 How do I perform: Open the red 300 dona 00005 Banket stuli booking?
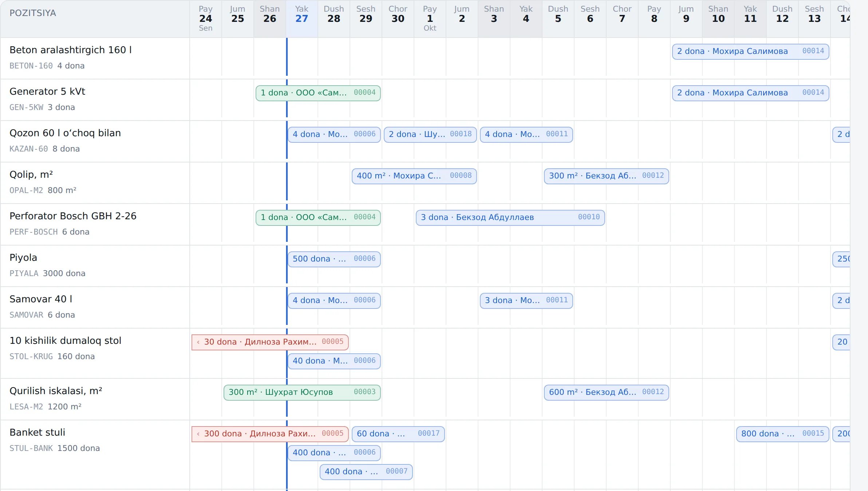[x=270, y=434]
